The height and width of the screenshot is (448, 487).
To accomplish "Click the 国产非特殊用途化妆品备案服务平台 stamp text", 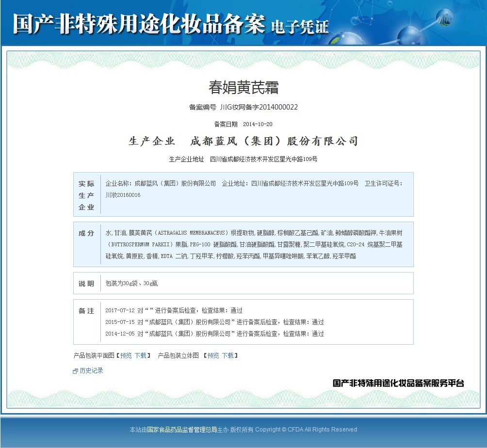I will coord(399,383).
